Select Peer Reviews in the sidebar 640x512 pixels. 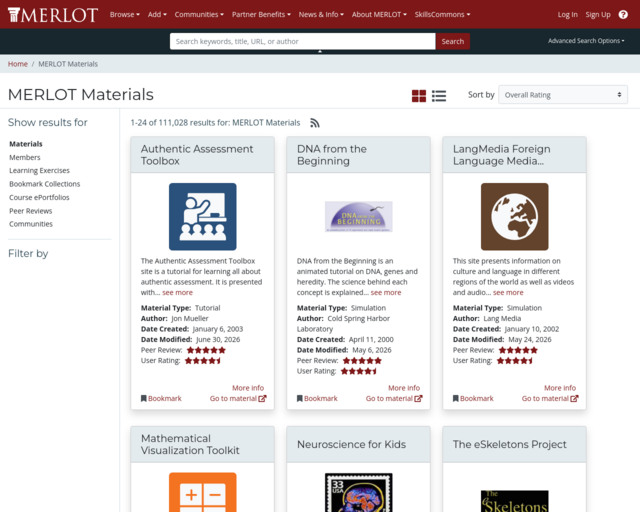pyautogui.click(x=31, y=211)
